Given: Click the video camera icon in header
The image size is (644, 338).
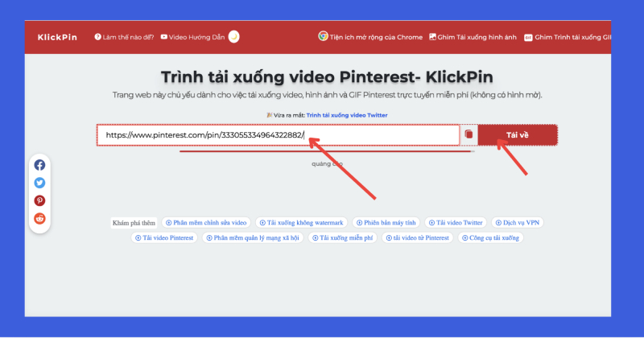Looking at the screenshot, I should click(164, 36).
